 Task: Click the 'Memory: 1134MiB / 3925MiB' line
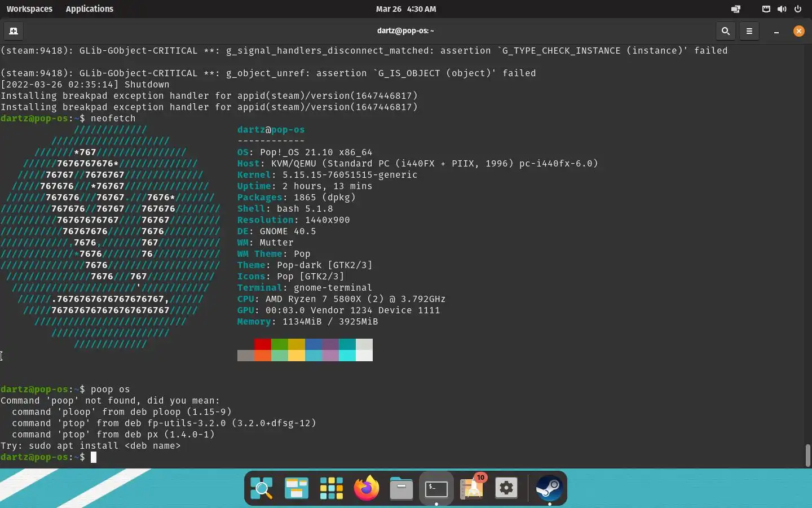pos(308,322)
